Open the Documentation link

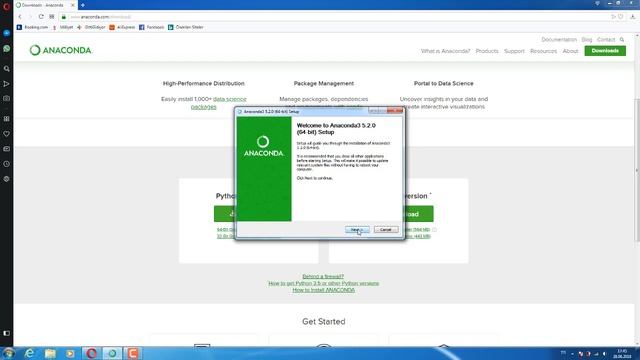[559, 40]
